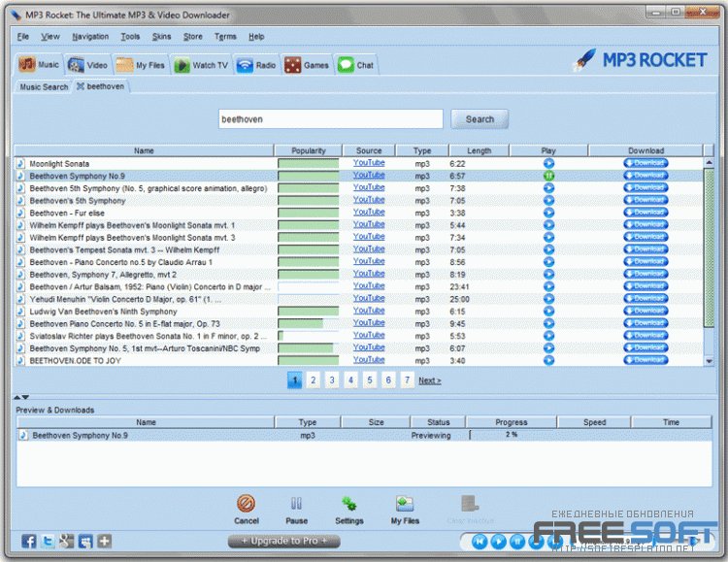Switch to the Games tab
This screenshot has width=728, height=562.
coord(307,65)
